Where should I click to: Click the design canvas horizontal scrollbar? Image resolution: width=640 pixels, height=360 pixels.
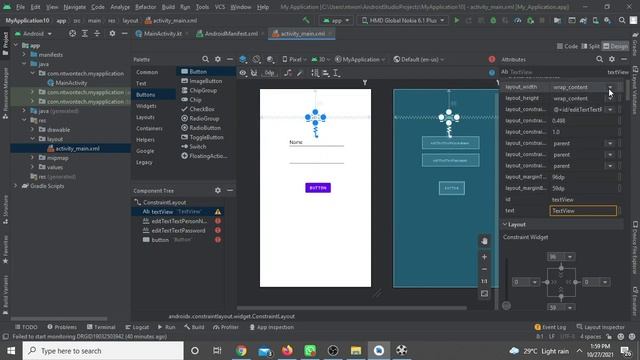click(351, 308)
